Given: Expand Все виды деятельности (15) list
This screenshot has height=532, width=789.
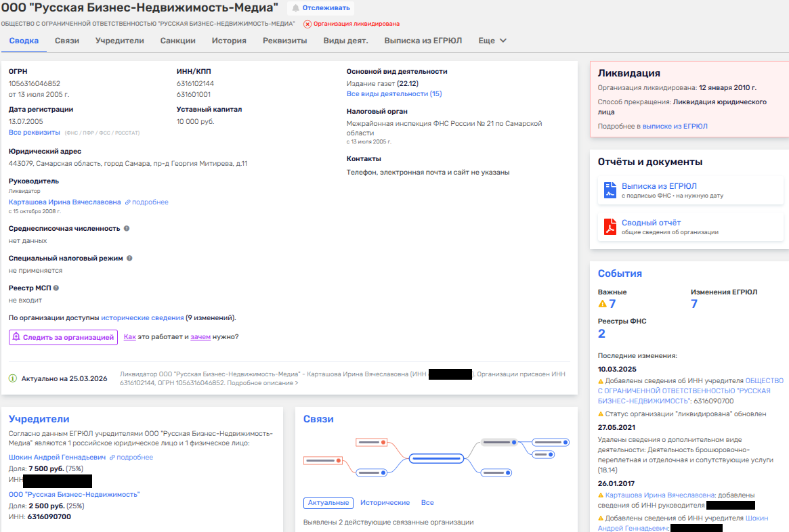Looking at the screenshot, I should tap(393, 94).
